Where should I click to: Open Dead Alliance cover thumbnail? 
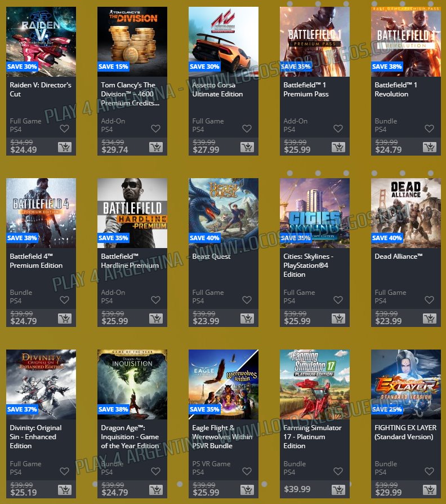[406, 213]
